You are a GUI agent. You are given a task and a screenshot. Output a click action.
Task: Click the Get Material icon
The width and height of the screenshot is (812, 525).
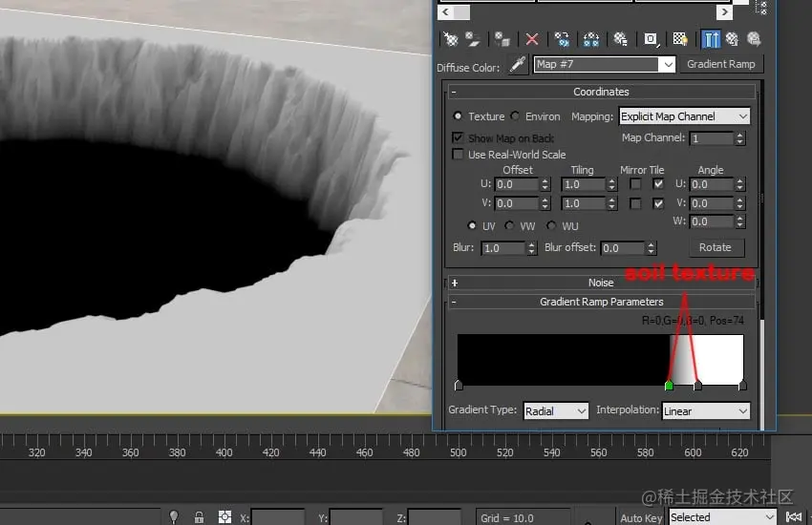pos(450,39)
